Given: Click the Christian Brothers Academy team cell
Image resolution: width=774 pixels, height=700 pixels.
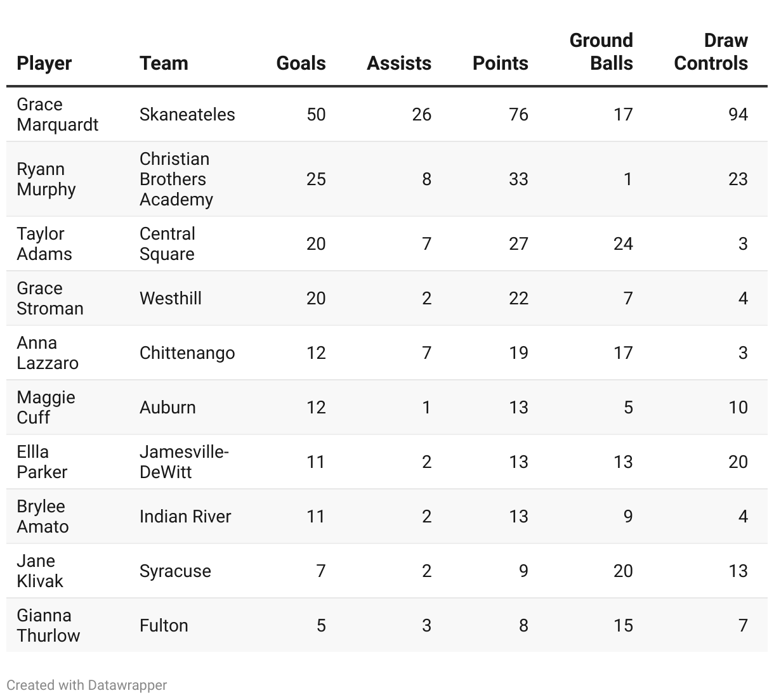Looking at the screenshot, I should 176,179.
